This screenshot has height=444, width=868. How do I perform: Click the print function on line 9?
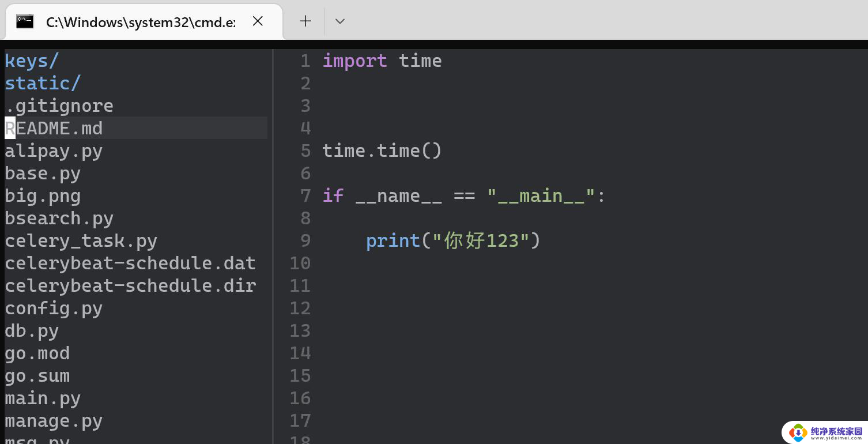[393, 241]
